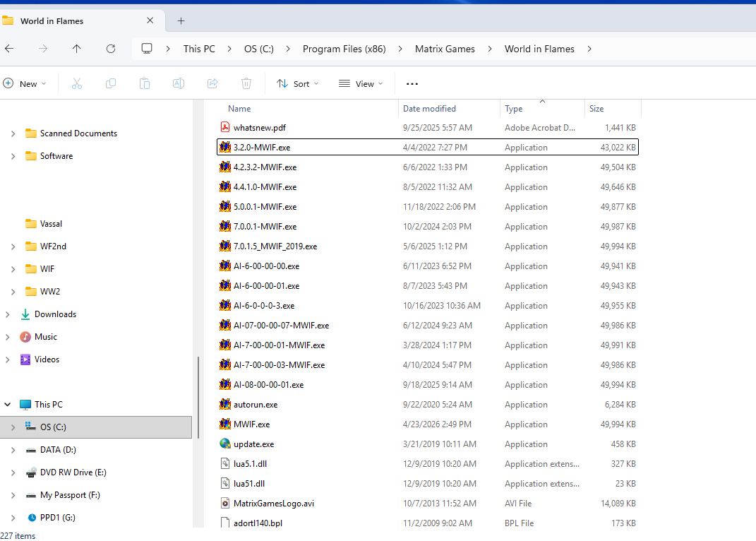Open a new tab with plus button
756x541 pixels.
(181, 20)
